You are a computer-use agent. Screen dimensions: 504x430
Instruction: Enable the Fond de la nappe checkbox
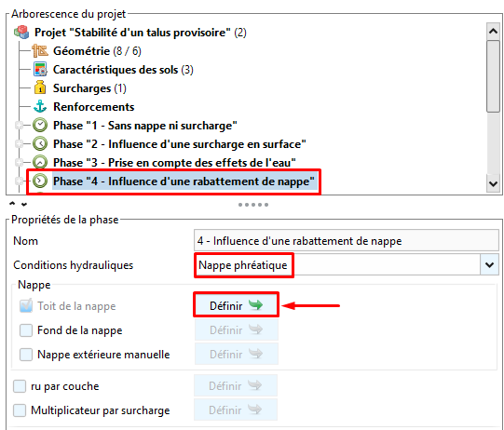coord(26,330)
